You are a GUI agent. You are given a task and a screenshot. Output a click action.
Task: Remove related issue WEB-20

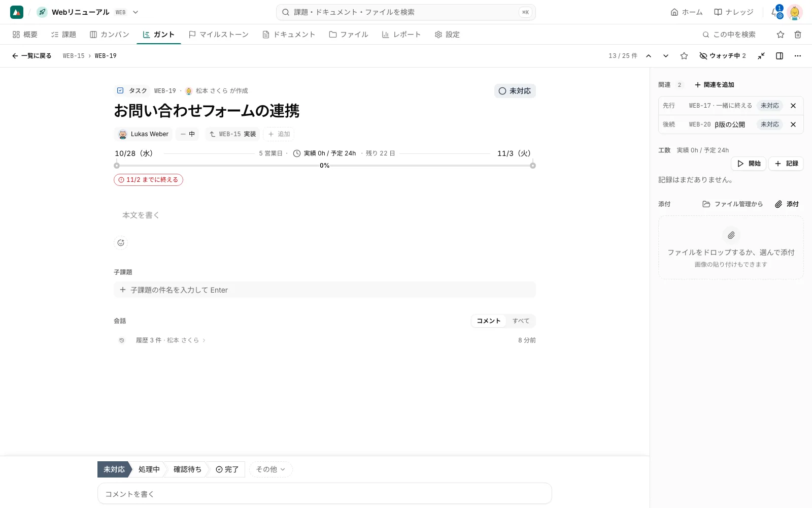(793, 124)
